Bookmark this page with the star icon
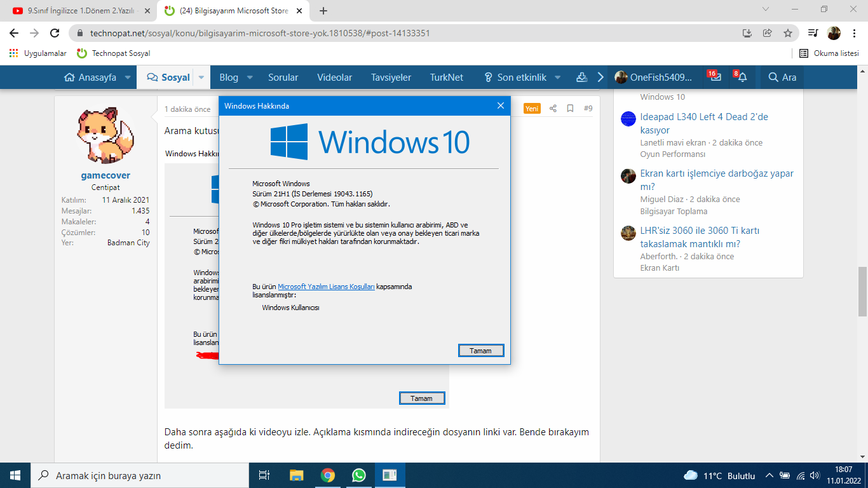 (x=788, y=33)
